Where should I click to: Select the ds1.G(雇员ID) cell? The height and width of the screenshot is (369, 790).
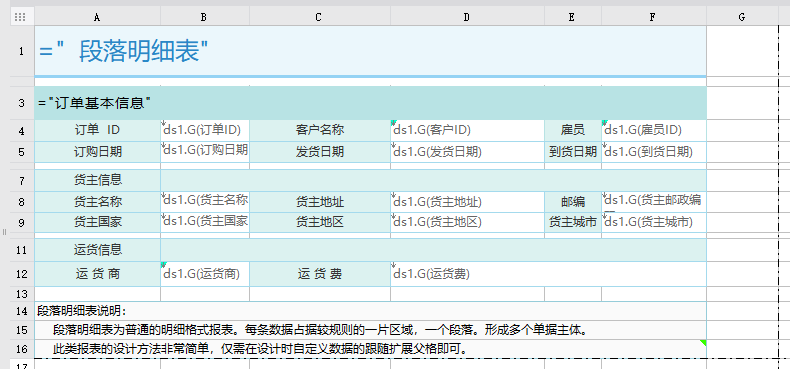[653, 131]
